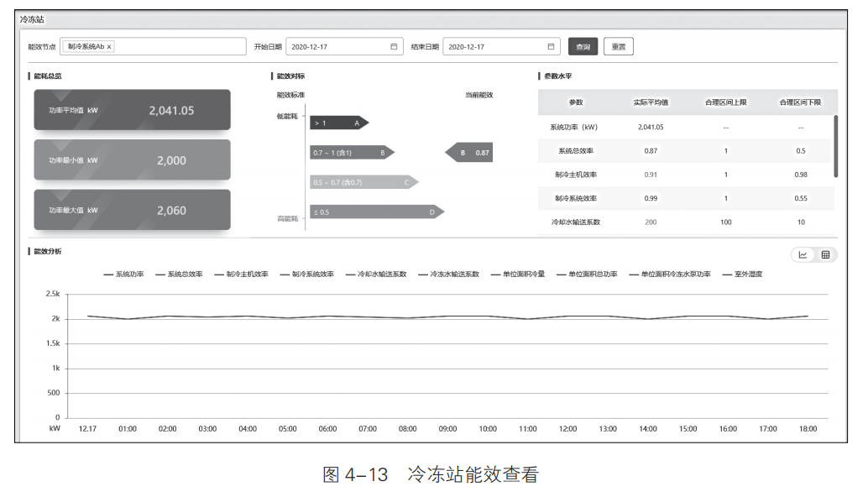Click the 功率平均值 KPI card
Image resolution: width=868 pixels, height=497 pixels.
point(132,110)
